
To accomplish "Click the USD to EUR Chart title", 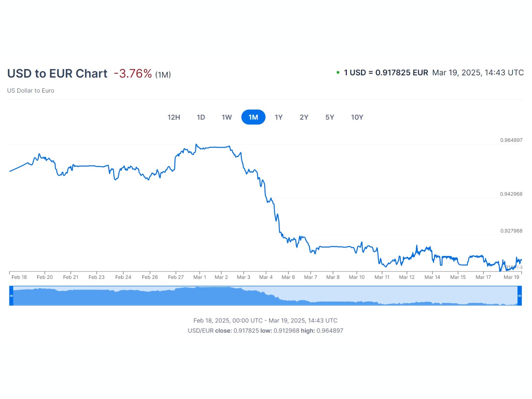I will click(x=57, y=73).
